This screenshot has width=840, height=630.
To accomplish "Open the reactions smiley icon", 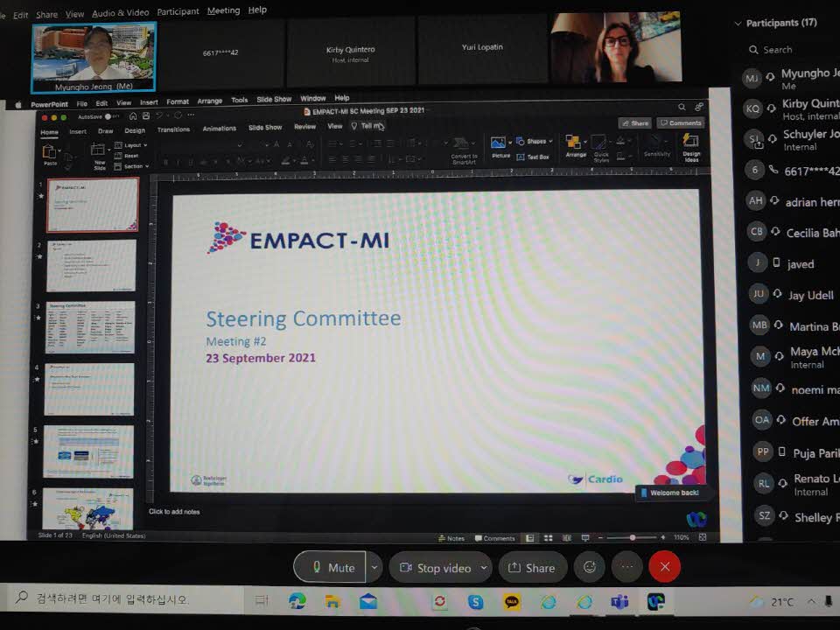I will click(589, 567).
